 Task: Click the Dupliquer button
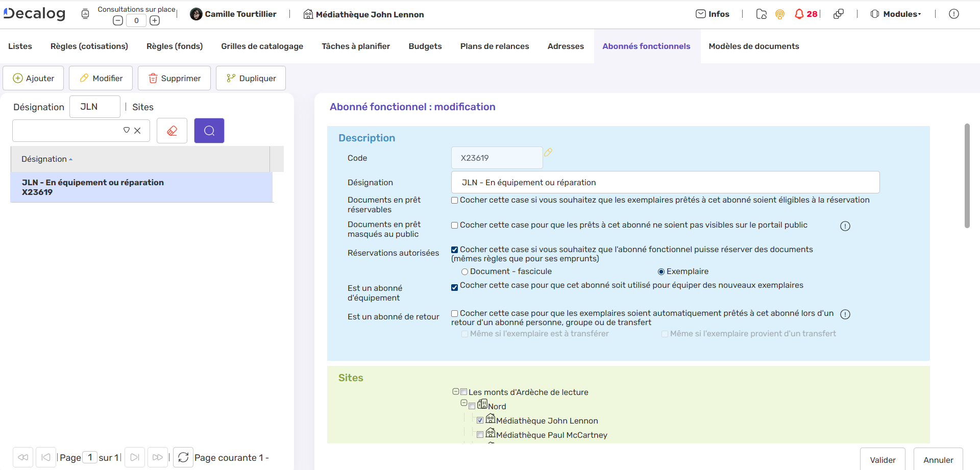(x=251, y=78)
